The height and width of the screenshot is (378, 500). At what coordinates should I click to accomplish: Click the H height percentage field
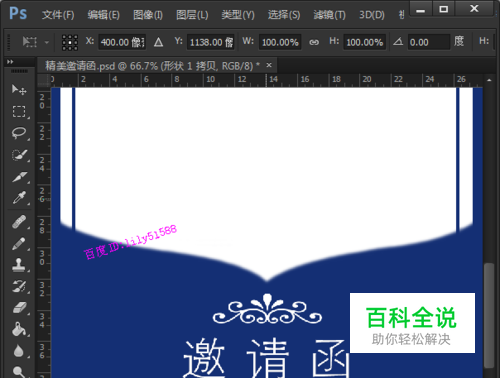coord(365,42)
